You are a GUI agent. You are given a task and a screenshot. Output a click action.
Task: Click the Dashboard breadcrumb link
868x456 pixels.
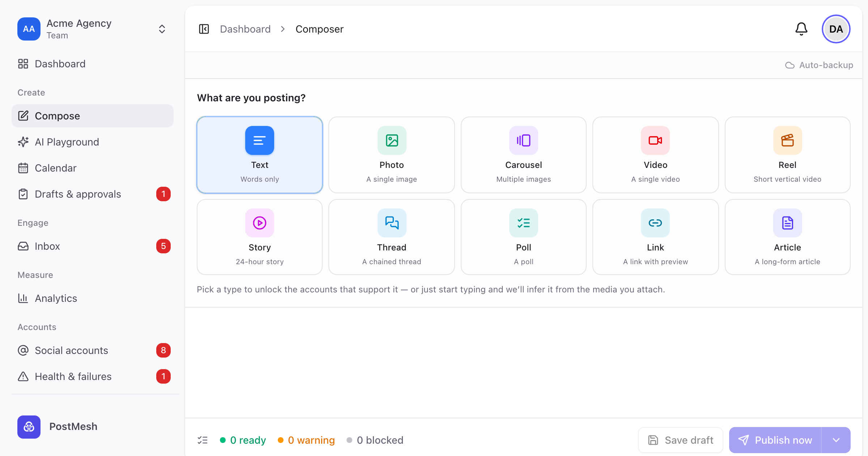click(245, 29)
